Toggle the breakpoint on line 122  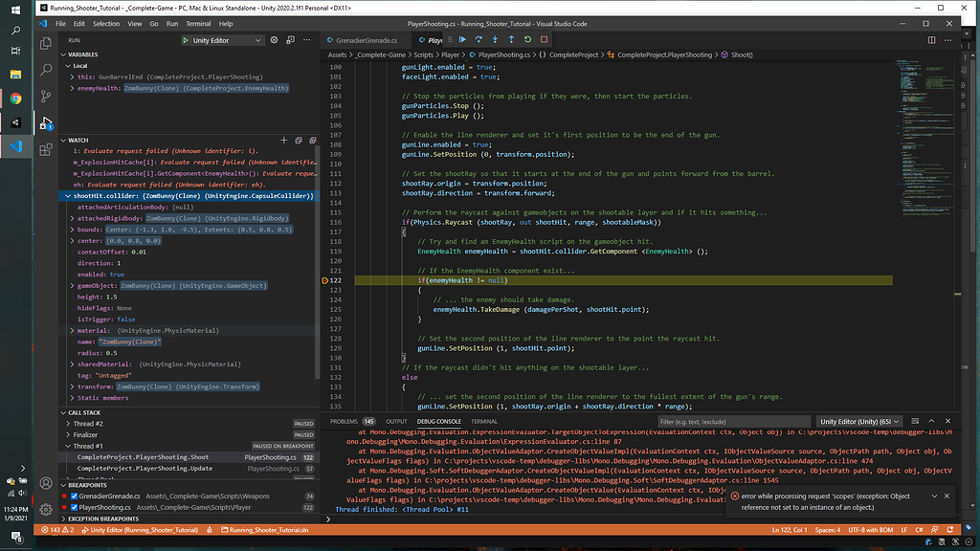pyautogui.click(x=327, y=280)
